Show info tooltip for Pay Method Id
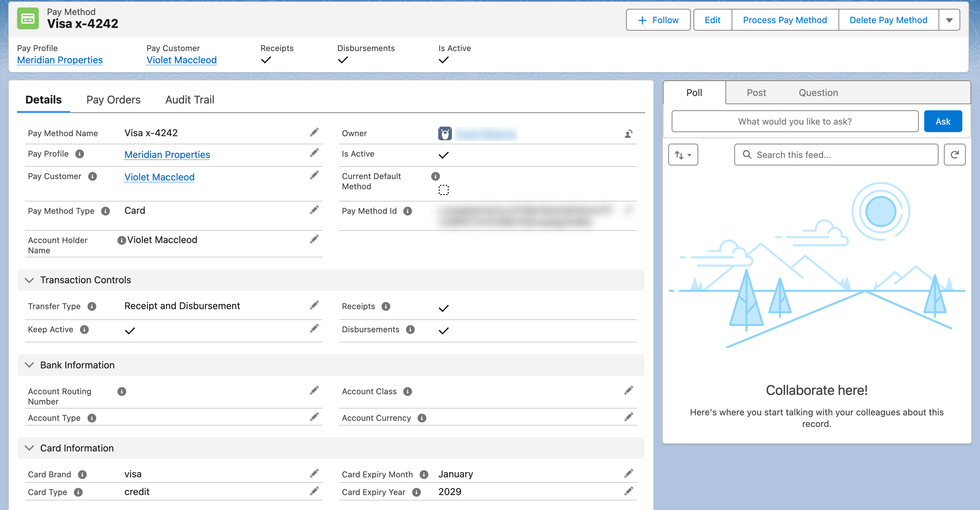This screenshot has width=980, height=510. (408, 211)
